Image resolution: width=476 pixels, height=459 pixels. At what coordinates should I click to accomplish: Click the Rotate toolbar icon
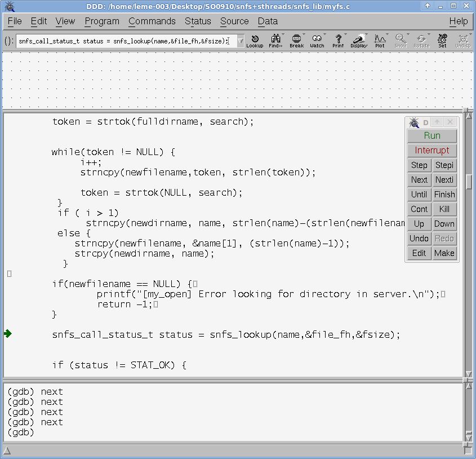tap(421, 41)
